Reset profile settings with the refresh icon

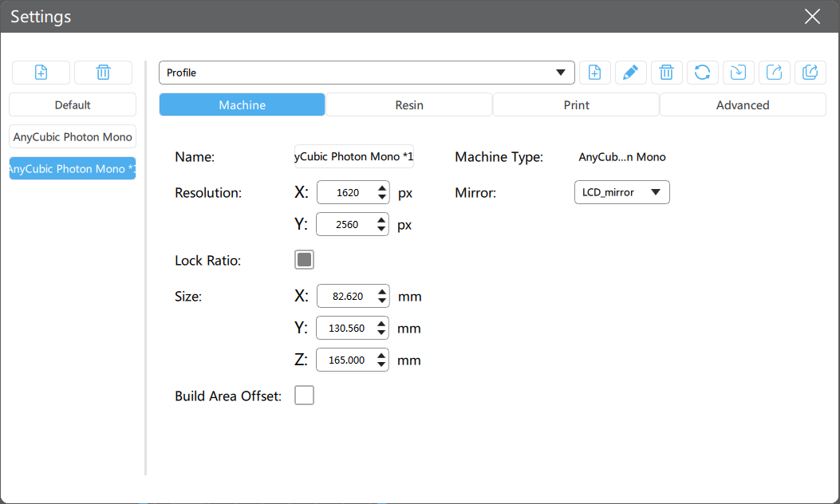703,73
